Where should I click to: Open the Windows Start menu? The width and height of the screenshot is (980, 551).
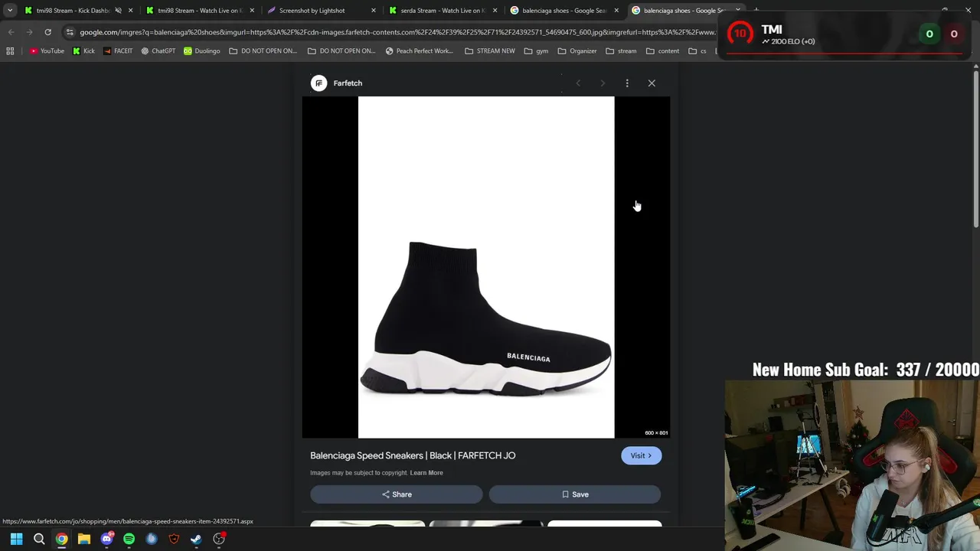(16, 539)
